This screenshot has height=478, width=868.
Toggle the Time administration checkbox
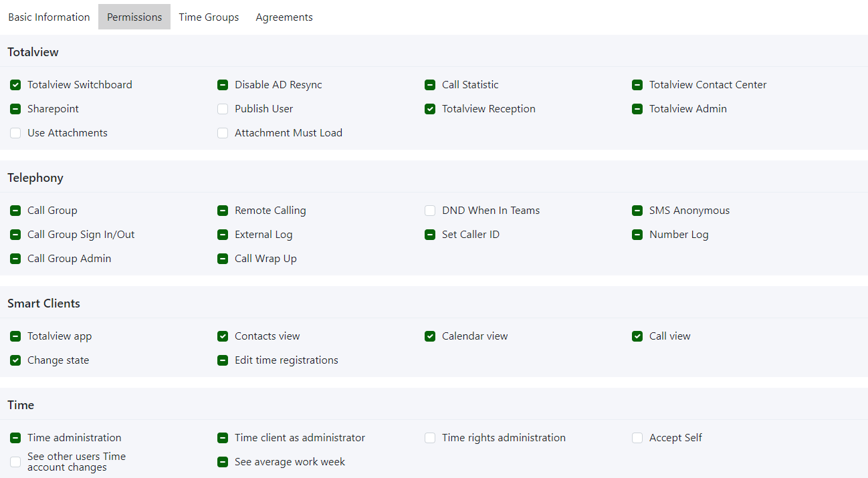coord(15,438)
